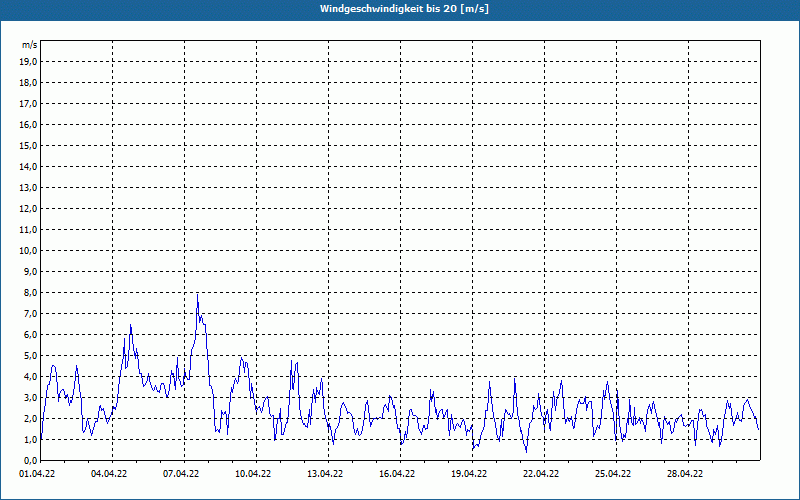Click the 12,0 y-axis label
This screenshot has height=500, width=800.
28,209
